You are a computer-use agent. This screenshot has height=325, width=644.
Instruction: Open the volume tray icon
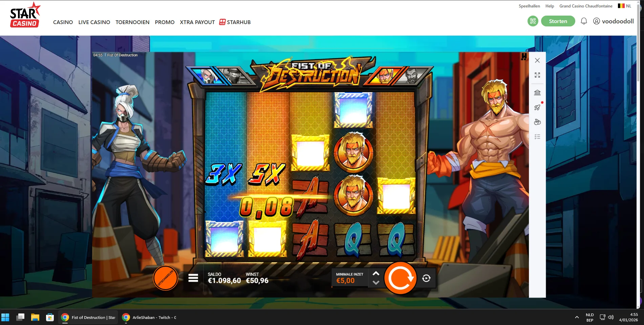tap(611, 317)
